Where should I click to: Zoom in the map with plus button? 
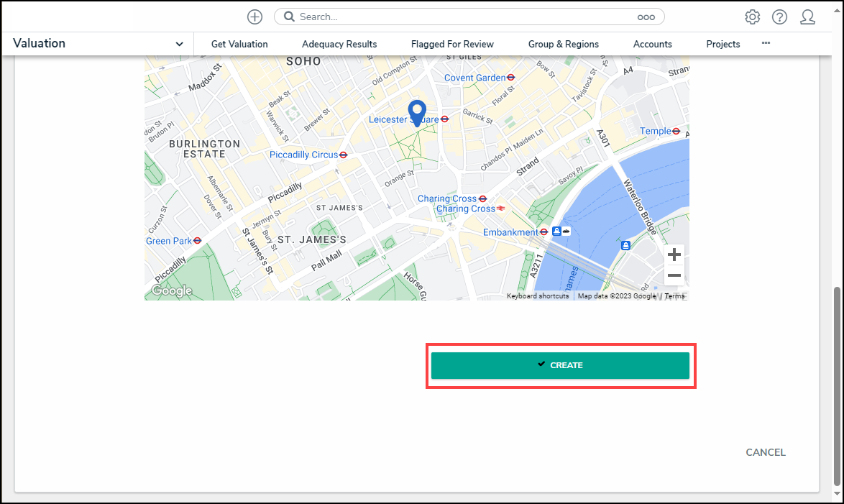pos(674,255)
